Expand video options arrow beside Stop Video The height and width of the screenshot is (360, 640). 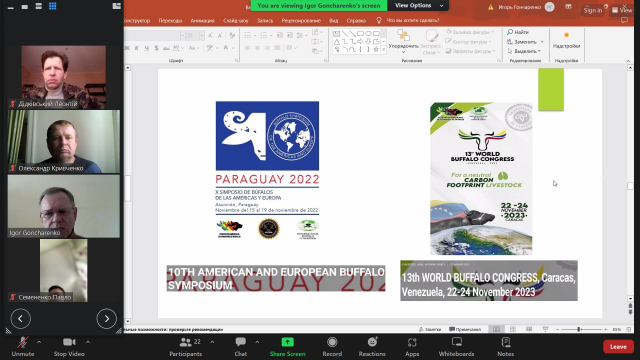[x=88, y=342]
